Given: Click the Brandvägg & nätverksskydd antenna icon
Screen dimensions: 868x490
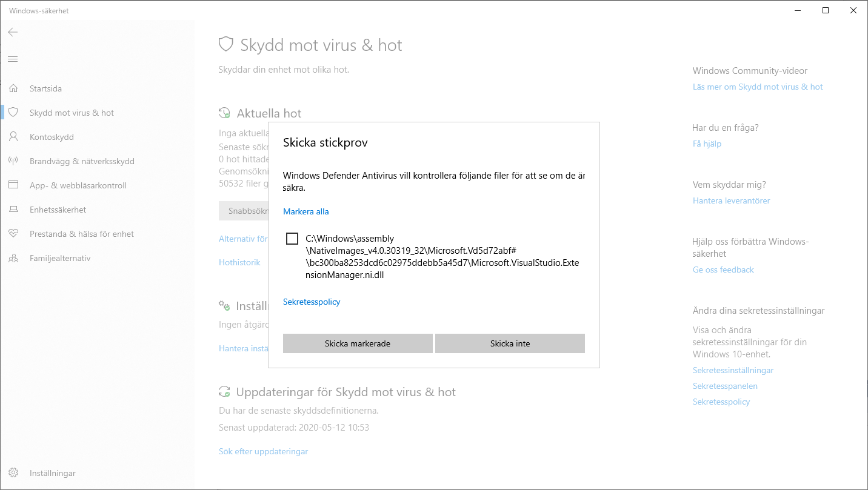Looking at the screenshot, I should (x=13, y=161).
